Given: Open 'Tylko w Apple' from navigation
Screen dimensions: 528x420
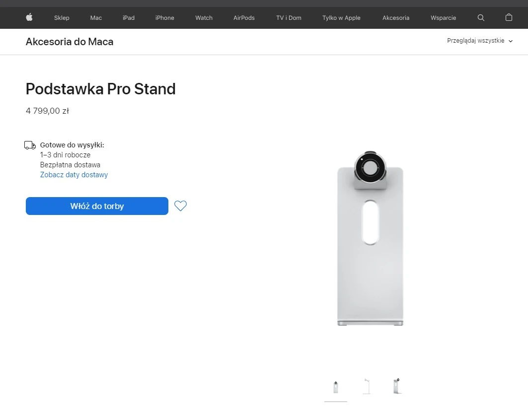Looking at the screenshot, I should click(x=341, y=17).
